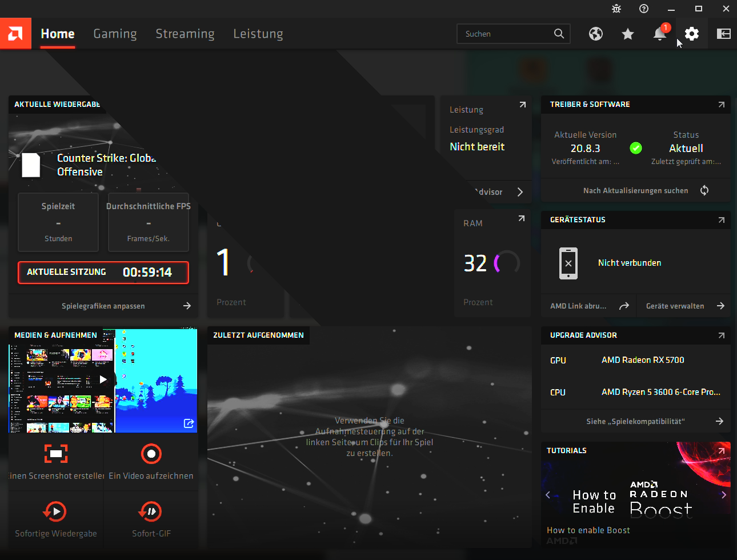Click the update refresh icon

pyautogui.click(x=704, y=190)
